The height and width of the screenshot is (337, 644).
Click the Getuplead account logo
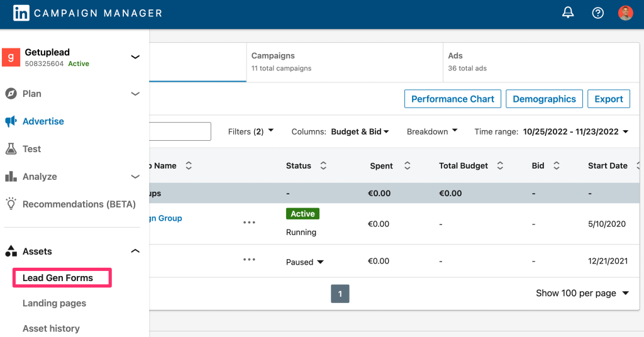pos(11,57)
